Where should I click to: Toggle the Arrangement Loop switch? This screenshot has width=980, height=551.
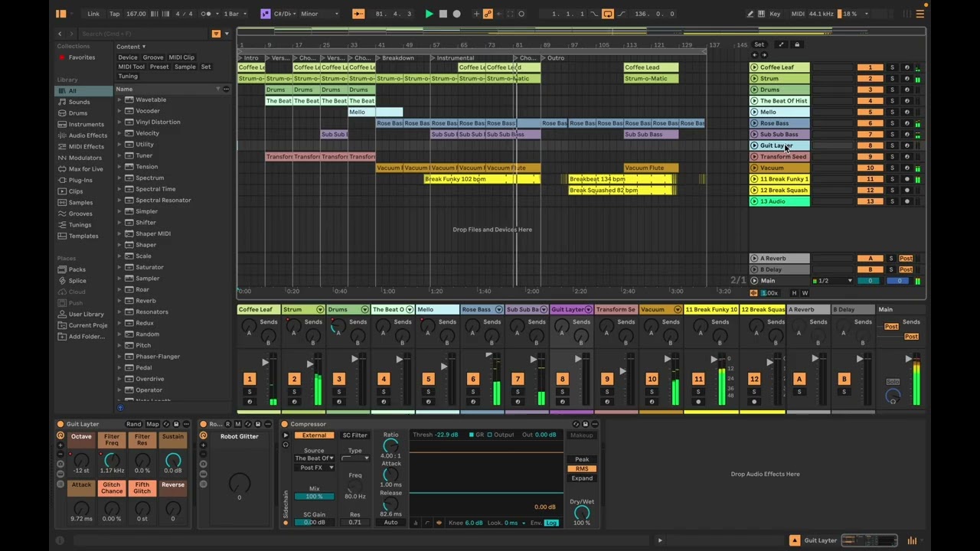click(607, 14)
